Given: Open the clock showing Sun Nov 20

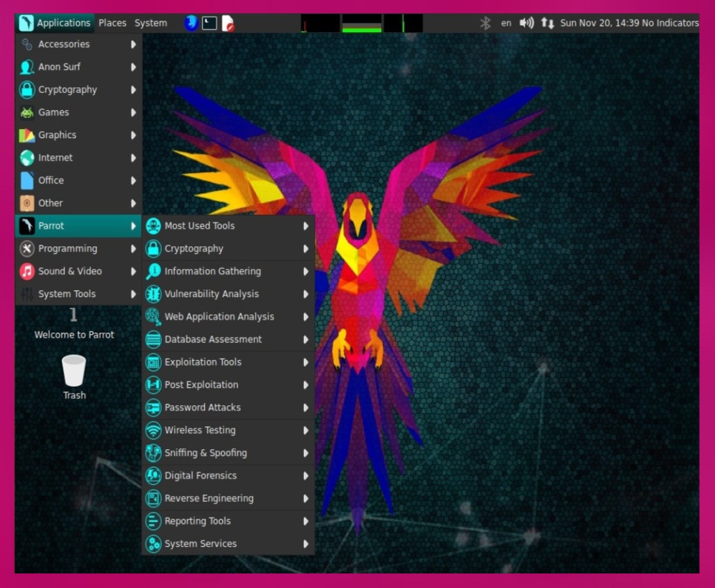Looking at the screenshot, I should pyautogui.click(x=599, y=23).
